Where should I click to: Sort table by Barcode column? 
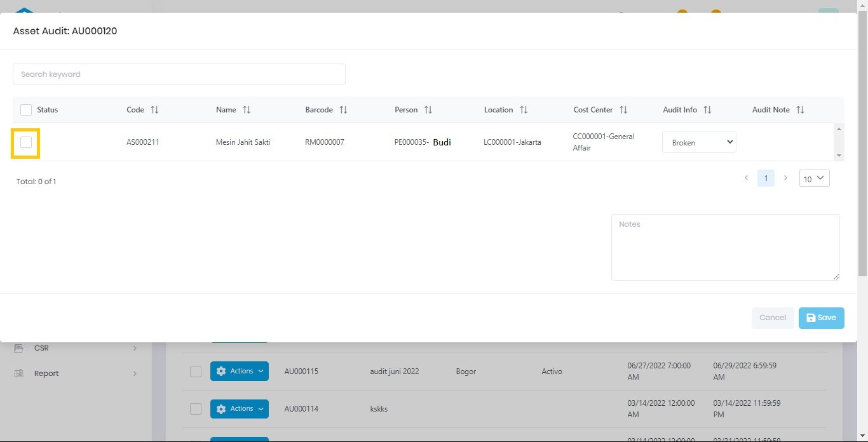tap(343, 110)
